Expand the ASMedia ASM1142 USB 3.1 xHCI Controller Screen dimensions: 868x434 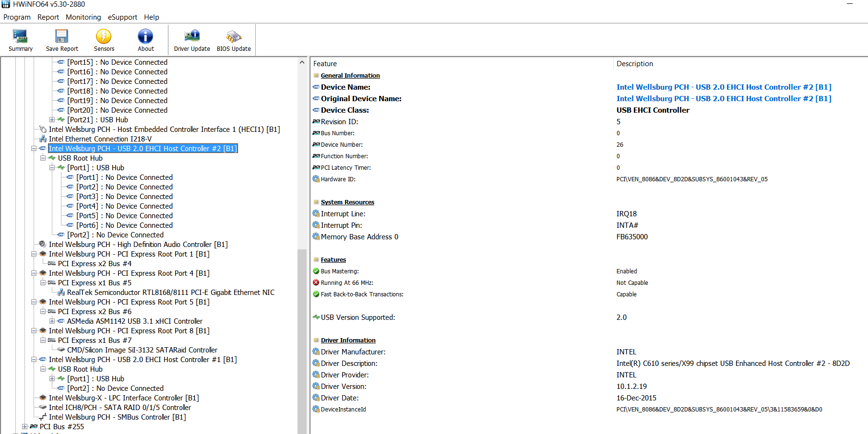tap(52, 321)
